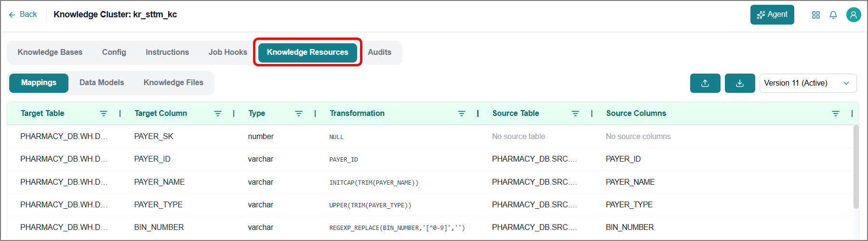
Task: Open the apps grid icon
Action: click(x=816, y=15)
